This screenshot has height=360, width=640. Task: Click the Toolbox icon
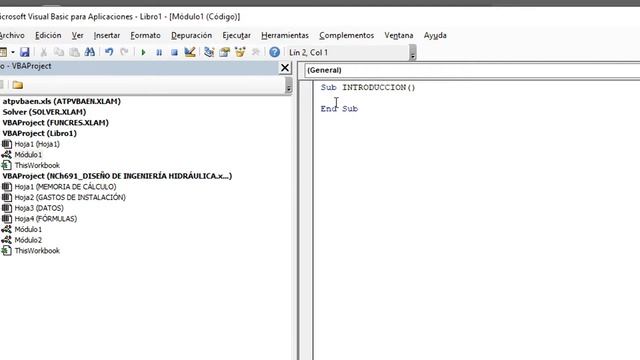(256, 52)
